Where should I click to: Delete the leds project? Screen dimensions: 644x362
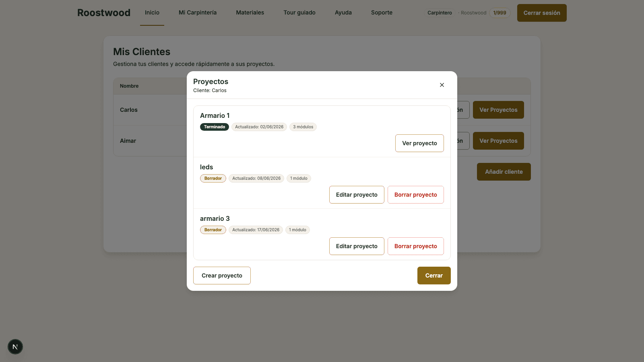(x=415, y=195)
